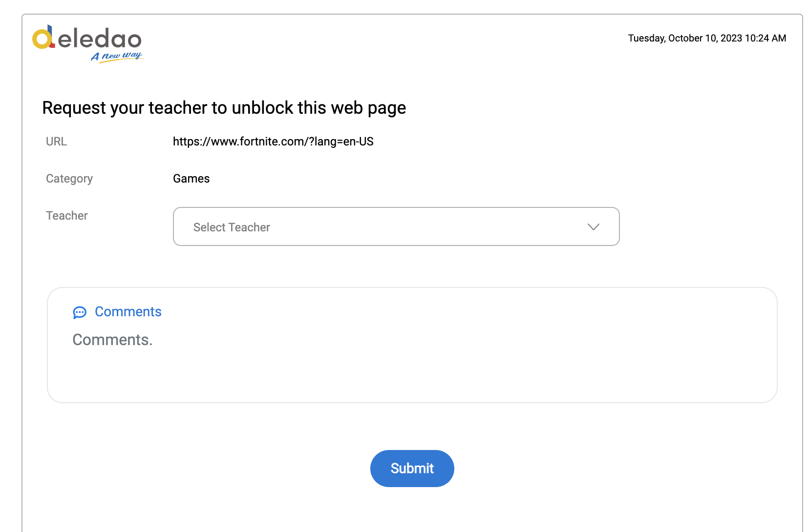This screenshot has width=808, height=532.
Task: Click the speech bubble comments icon
Action: [80, 312]
